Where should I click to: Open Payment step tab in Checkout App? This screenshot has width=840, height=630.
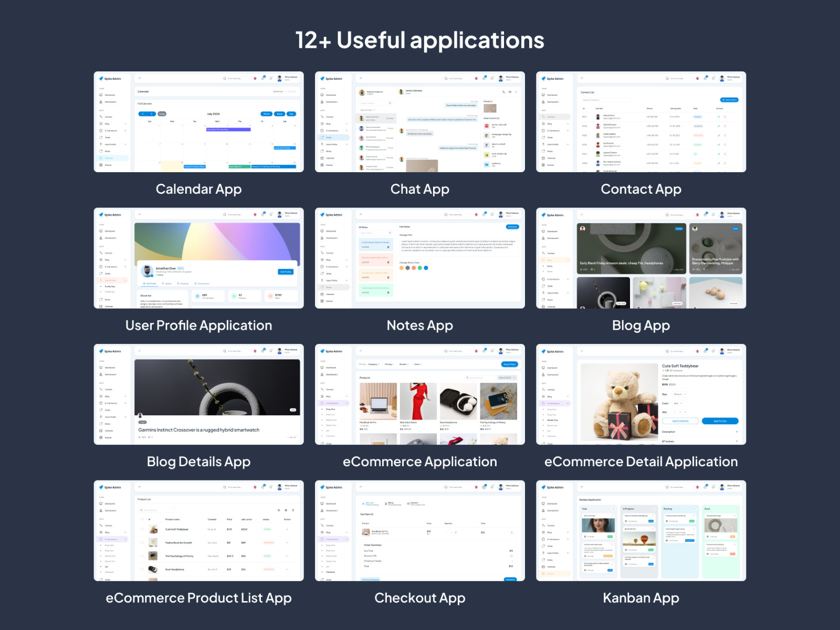(x=416, y=503)
